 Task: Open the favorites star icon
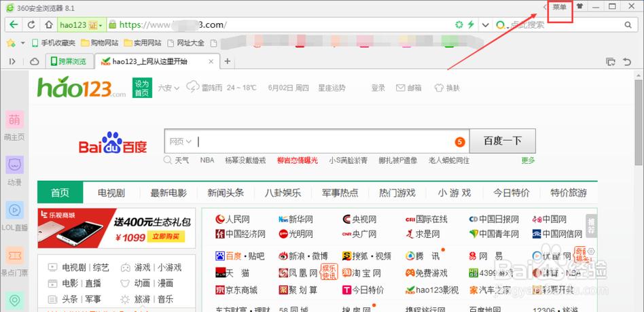(11, 43)
